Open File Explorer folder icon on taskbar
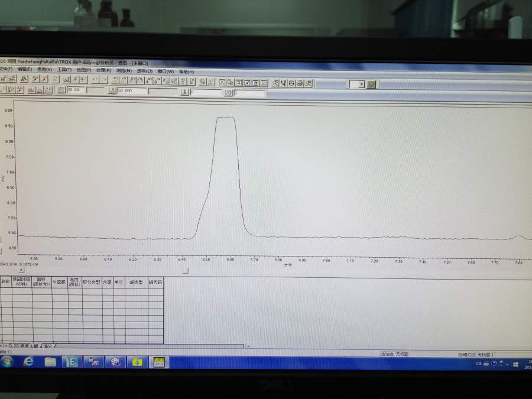Screen dimensions: 532x399 [x=50, y=362]
